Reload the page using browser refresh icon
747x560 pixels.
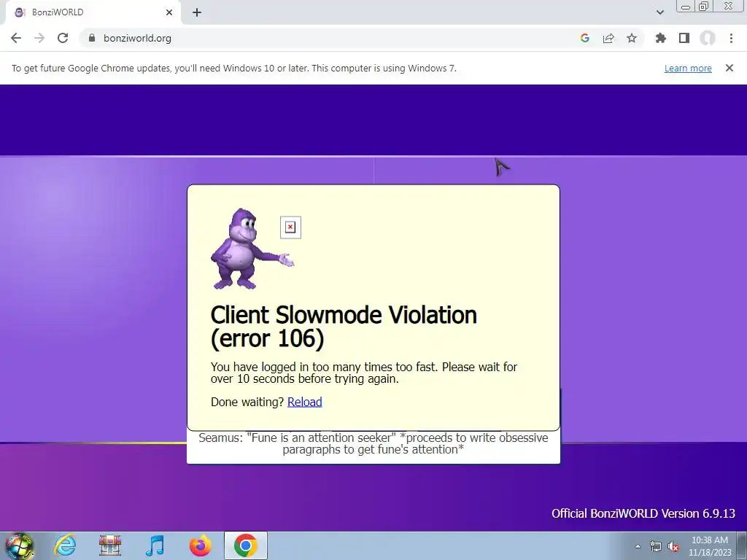(63, 38)
